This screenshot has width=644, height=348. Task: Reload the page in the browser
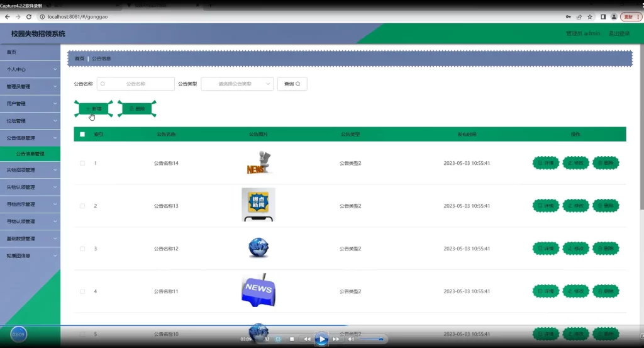[x=29, y=17]
